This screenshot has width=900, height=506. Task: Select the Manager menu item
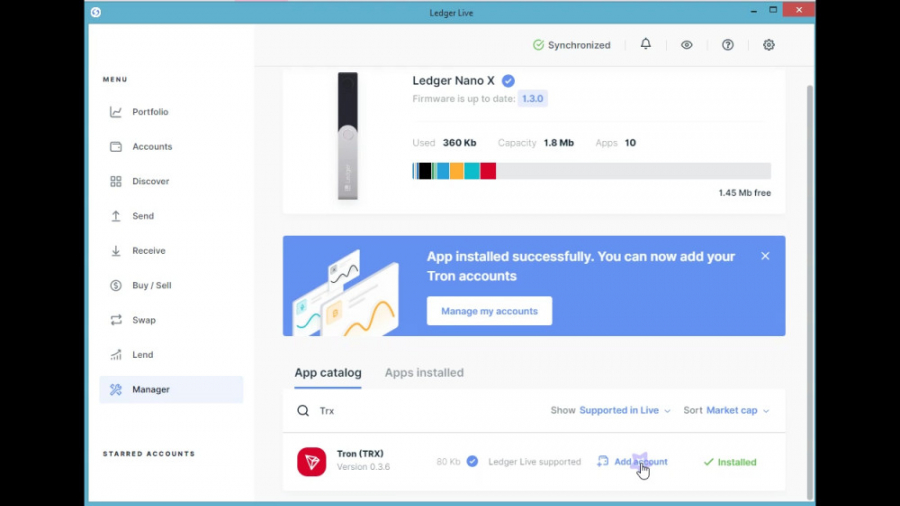click(170, 390)
